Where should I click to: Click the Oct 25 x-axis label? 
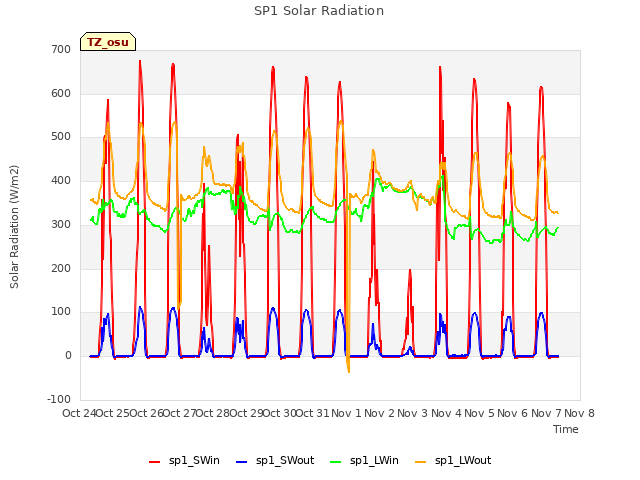coord(113,413)
